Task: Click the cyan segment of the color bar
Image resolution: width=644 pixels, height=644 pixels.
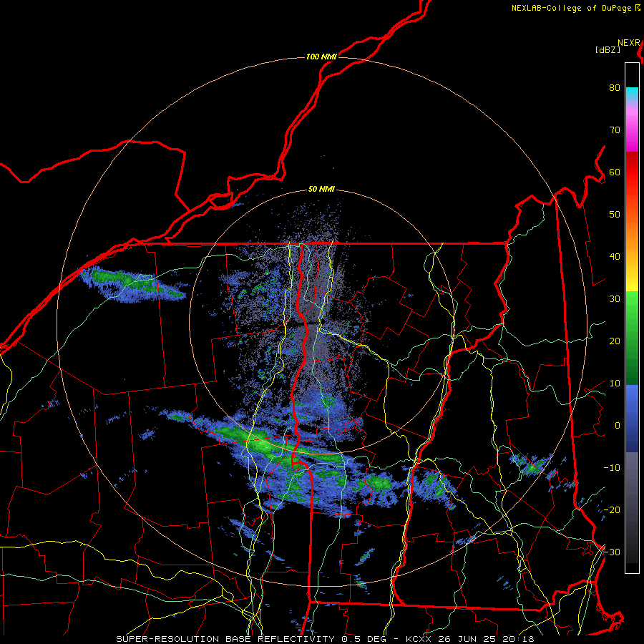Action: pos(632,94)
